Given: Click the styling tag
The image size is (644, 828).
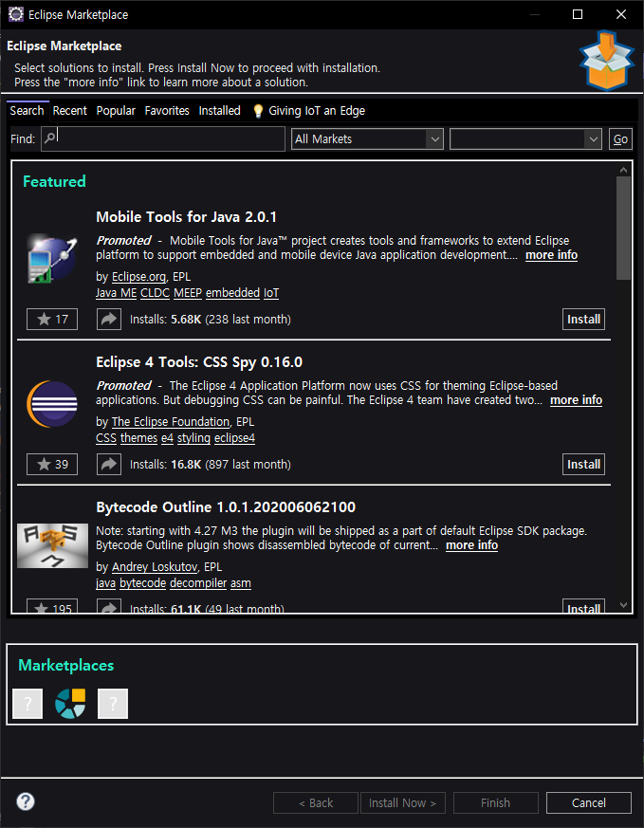Looking at the screenshot, I should click(193, 438).
